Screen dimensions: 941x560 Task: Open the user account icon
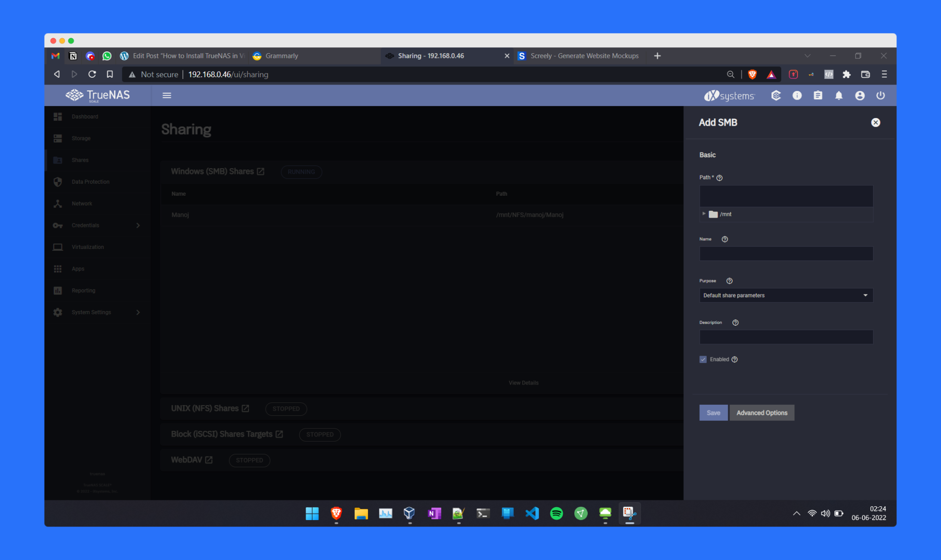(x=860, y=96)
